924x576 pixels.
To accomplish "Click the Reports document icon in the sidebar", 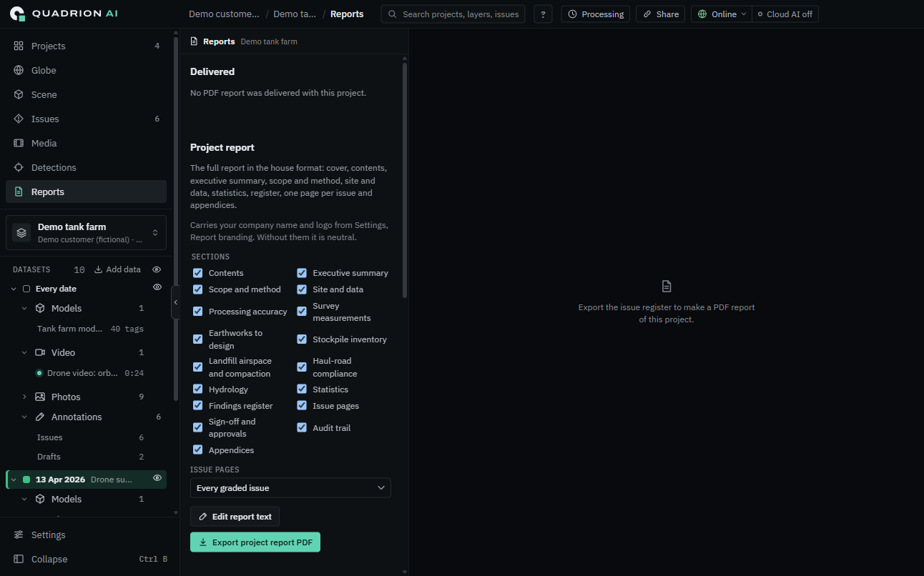I will (19, 192).
